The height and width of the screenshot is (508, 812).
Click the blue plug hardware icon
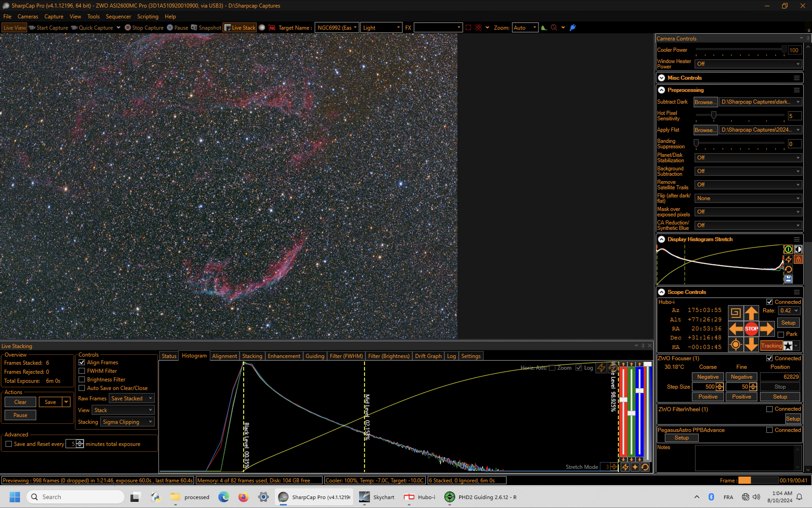pyautogui.click(x=573, y=28)
